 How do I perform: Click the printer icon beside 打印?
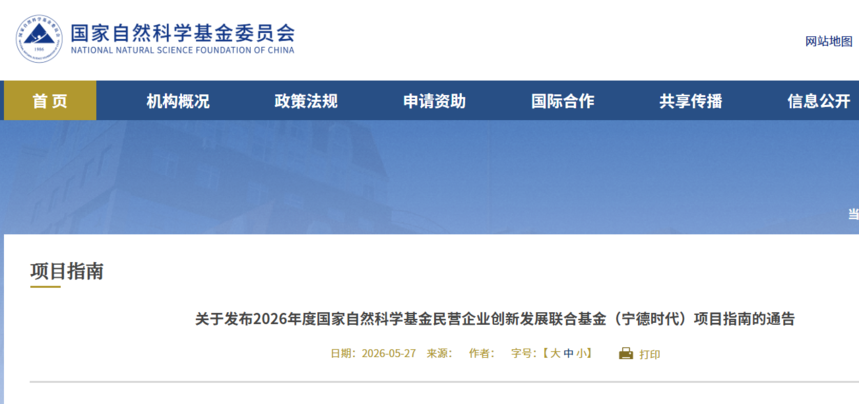pyautogui.click(x=626, y=354)
